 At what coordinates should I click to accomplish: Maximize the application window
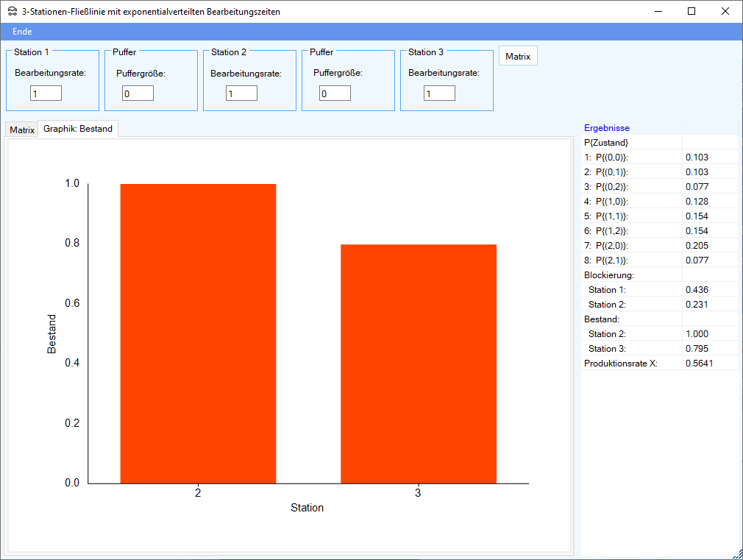tap(692, 11)
